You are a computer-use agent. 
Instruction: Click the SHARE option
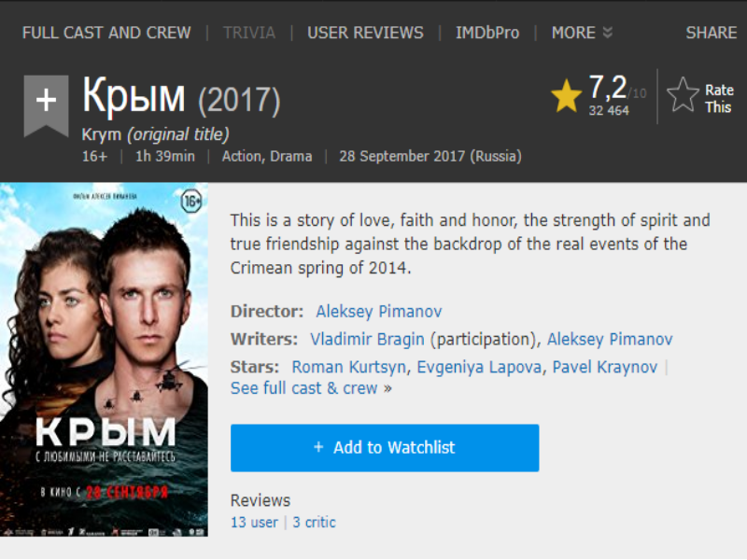(x=711, y=33)
